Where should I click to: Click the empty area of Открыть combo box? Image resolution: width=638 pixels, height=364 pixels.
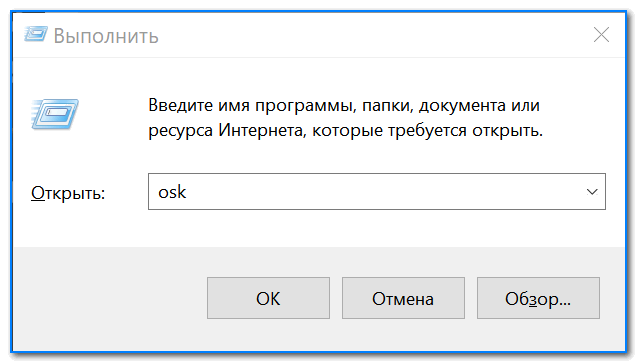(x=382, y=192)
